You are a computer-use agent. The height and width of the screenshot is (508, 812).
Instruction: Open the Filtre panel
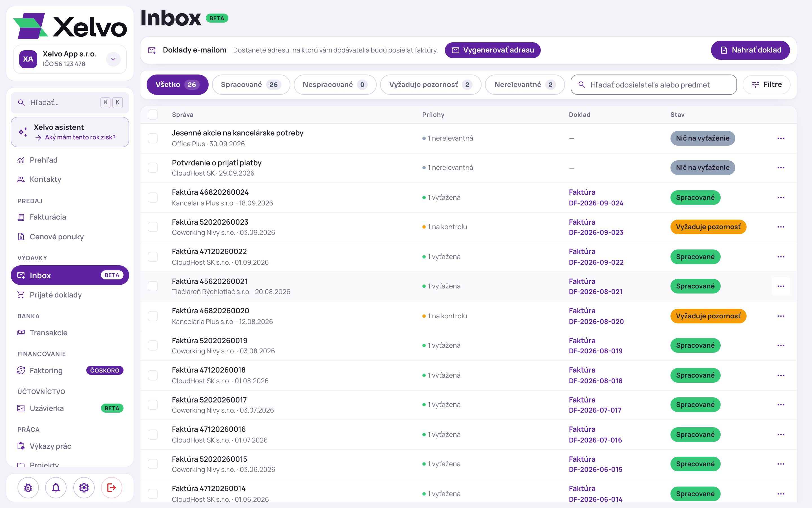[766, 85]
